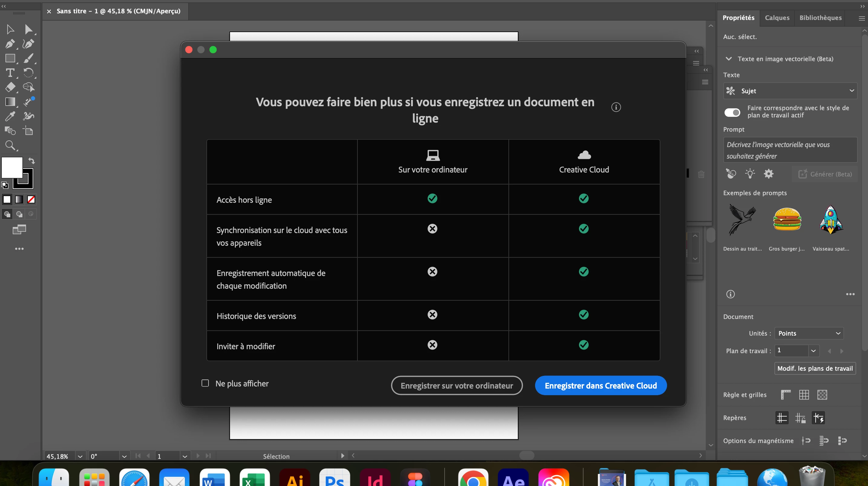Switch to the Bibliothèques tab

click(x=820, y=18)
